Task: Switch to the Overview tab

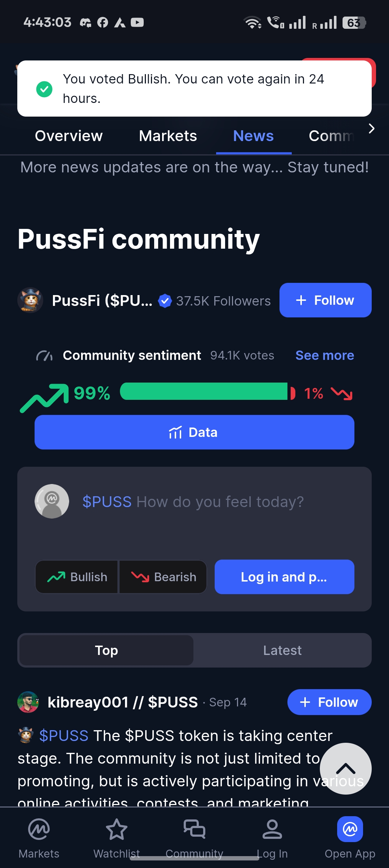Action: [x=69, y=136]
